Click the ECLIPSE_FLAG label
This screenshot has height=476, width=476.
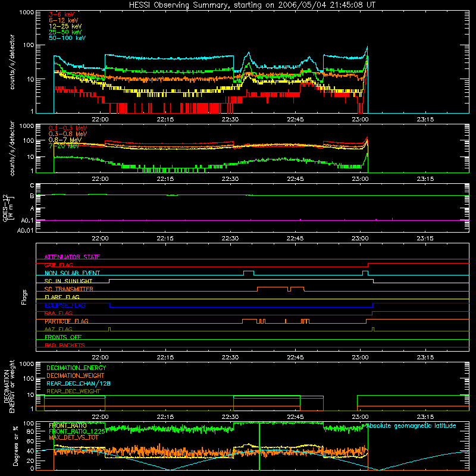[65, 305]
